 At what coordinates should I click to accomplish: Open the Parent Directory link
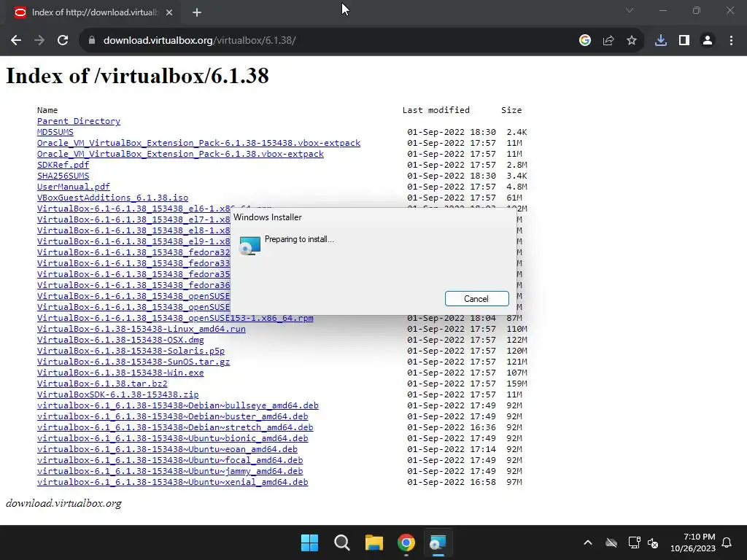(x=79, y=122)
